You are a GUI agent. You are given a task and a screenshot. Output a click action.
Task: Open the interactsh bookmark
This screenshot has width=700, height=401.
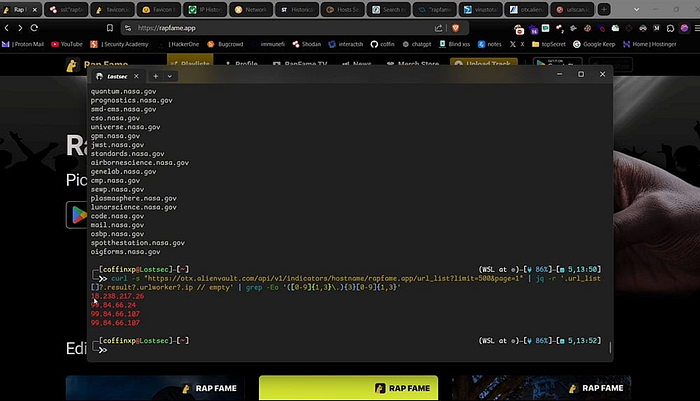(346, 44)
